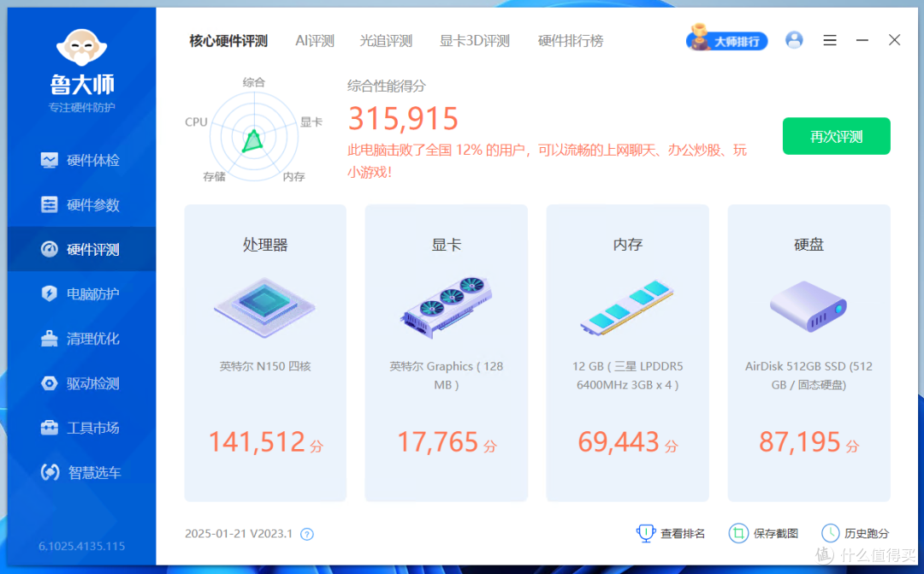The image size is (924, 574).
Task: Open the 驱动检测 sidebar item
Action: click(81, 383)
